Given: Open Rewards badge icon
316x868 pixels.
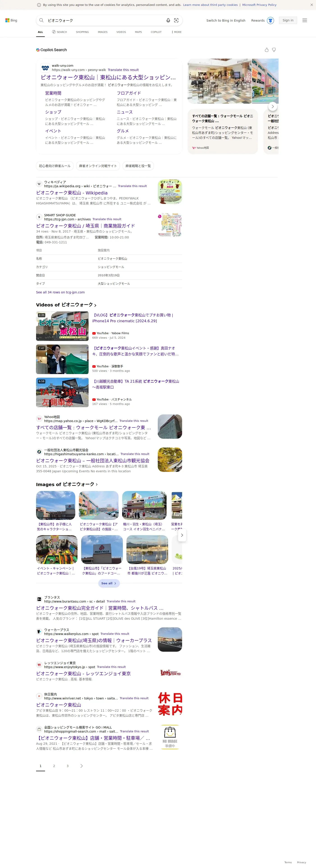Looking at the screenshot, I should pyautogui.click(x=270, y=21).
